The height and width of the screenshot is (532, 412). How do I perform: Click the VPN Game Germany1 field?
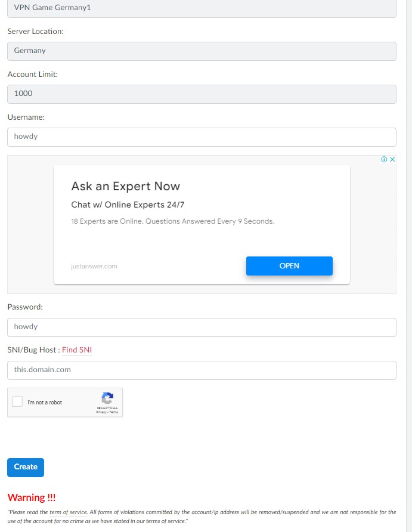pos(202,8)
